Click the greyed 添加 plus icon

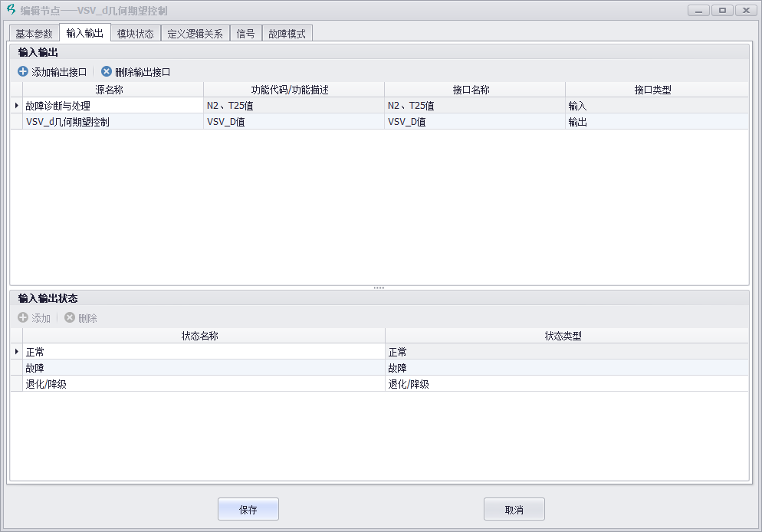[x=23, y=317]
